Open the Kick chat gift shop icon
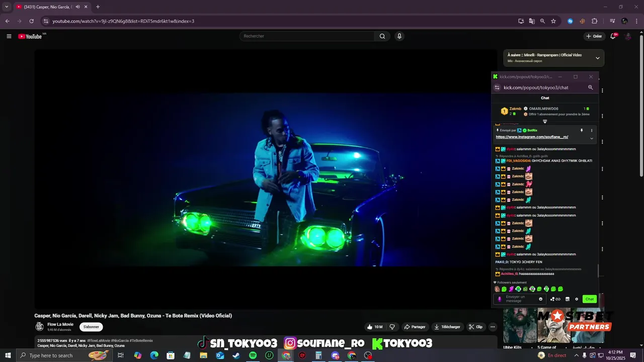Image resolution: width=644 pixels, height=362 pixels. (568, 299)
